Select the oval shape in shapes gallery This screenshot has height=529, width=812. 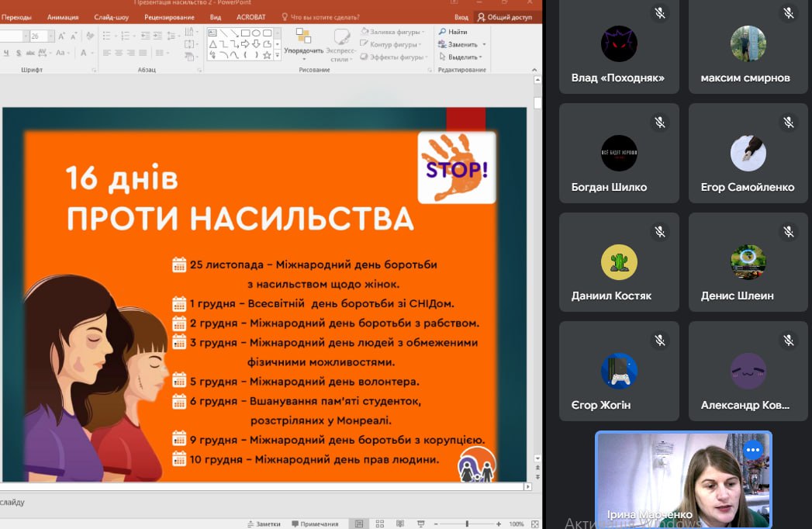[257, 33]
